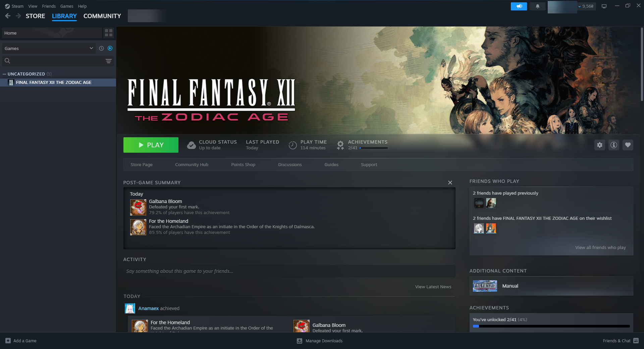Click Add a Game text
Viewport: 644px width, 349px height.
click(x=25, y=341)
